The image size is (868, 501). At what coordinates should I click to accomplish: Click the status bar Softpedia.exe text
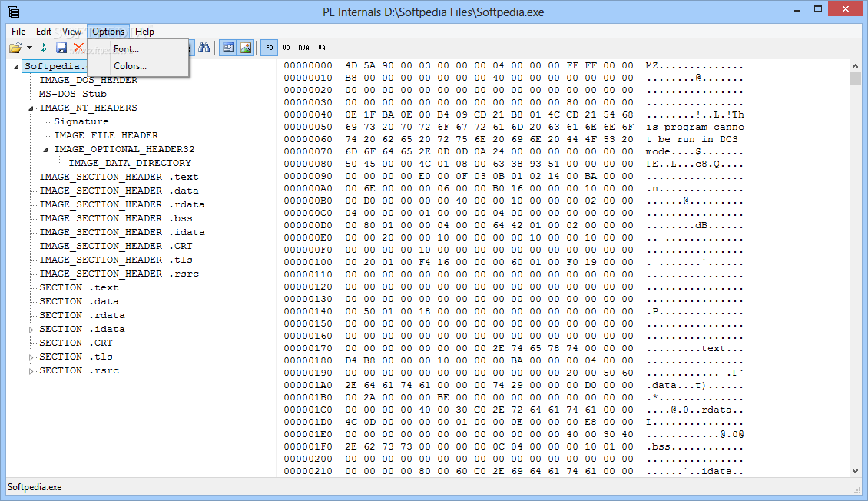[35, 487]
